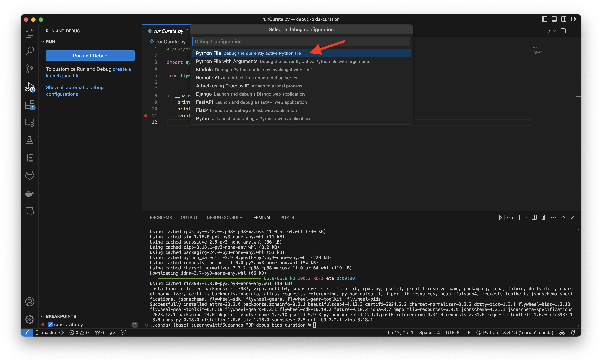Select the runCurate.py editor tab

click(169, 31)
